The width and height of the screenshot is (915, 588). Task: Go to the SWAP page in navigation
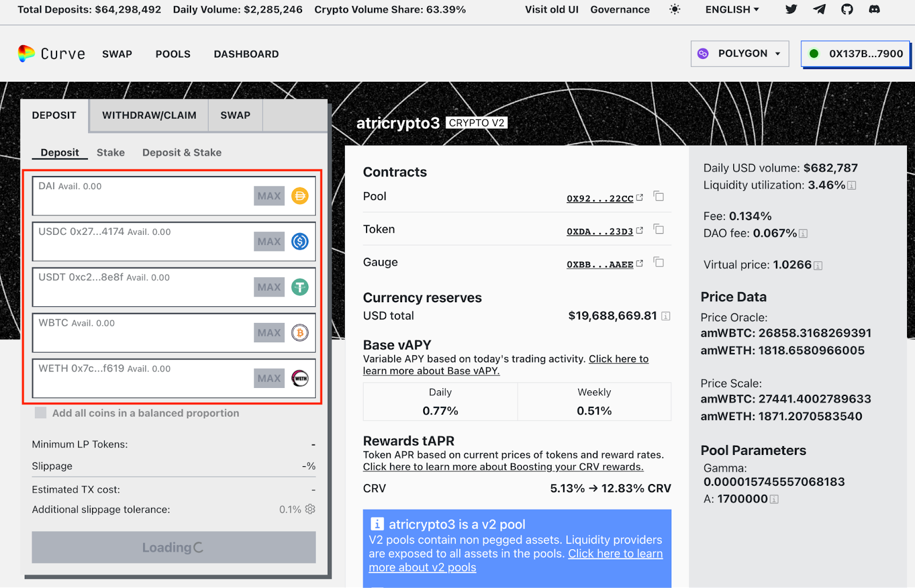[117, 54]
